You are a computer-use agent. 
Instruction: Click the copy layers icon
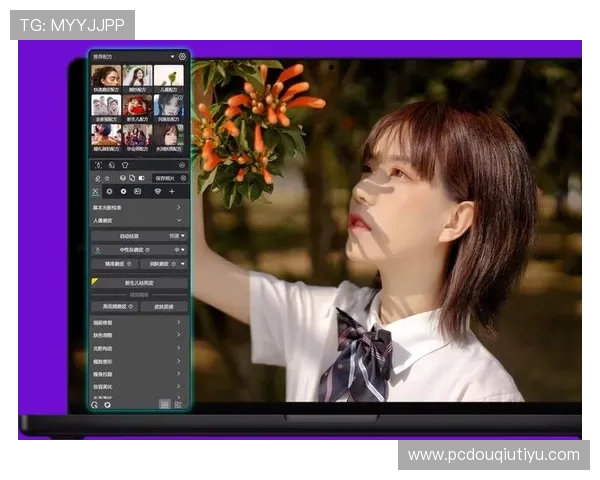click(x=132, y=178)
